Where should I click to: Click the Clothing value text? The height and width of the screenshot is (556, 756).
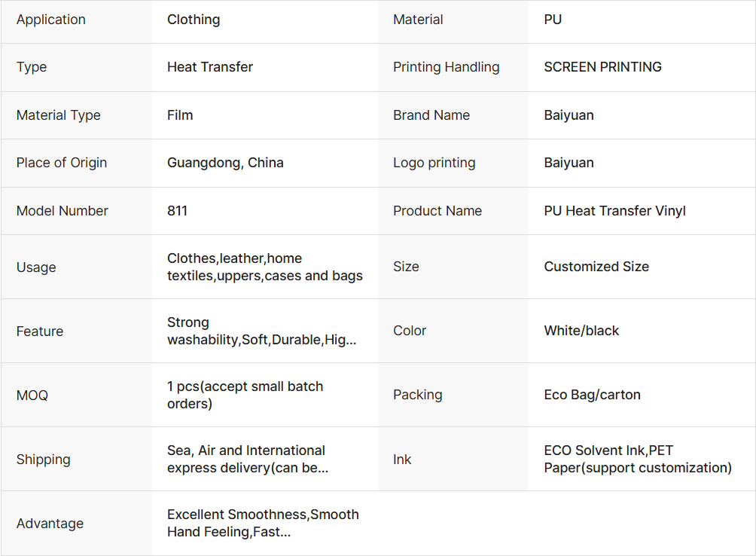point(194,20)
